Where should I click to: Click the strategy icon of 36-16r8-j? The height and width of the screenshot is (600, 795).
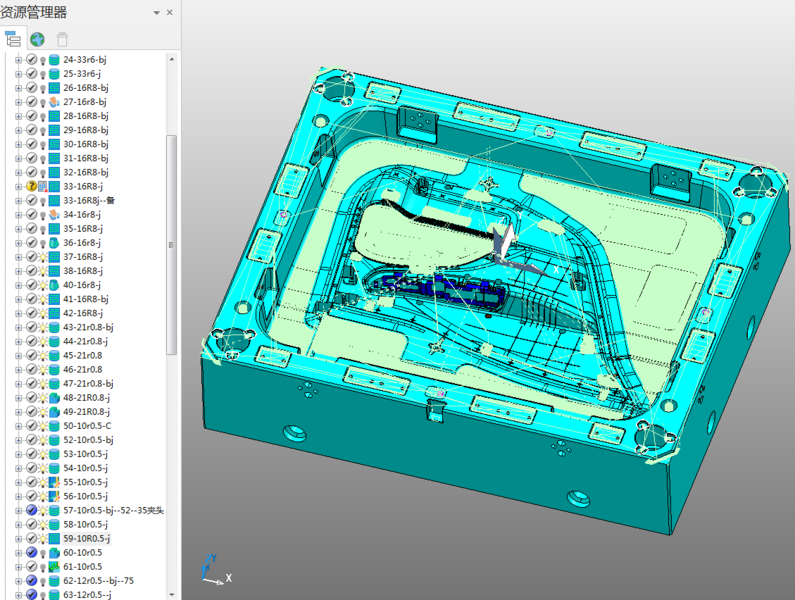[x=55, y=243]
